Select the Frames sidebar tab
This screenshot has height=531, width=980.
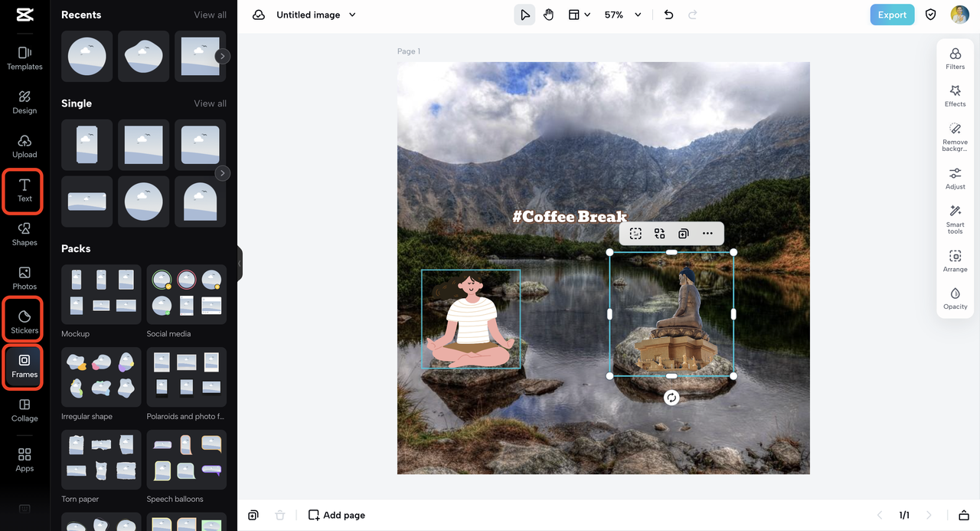coord(24,366)
